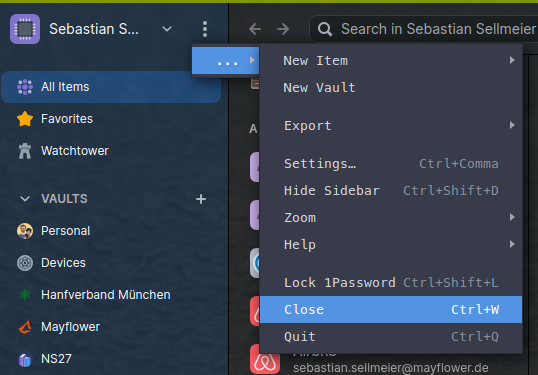Open the New Item submenu

(x=391, y=61)
